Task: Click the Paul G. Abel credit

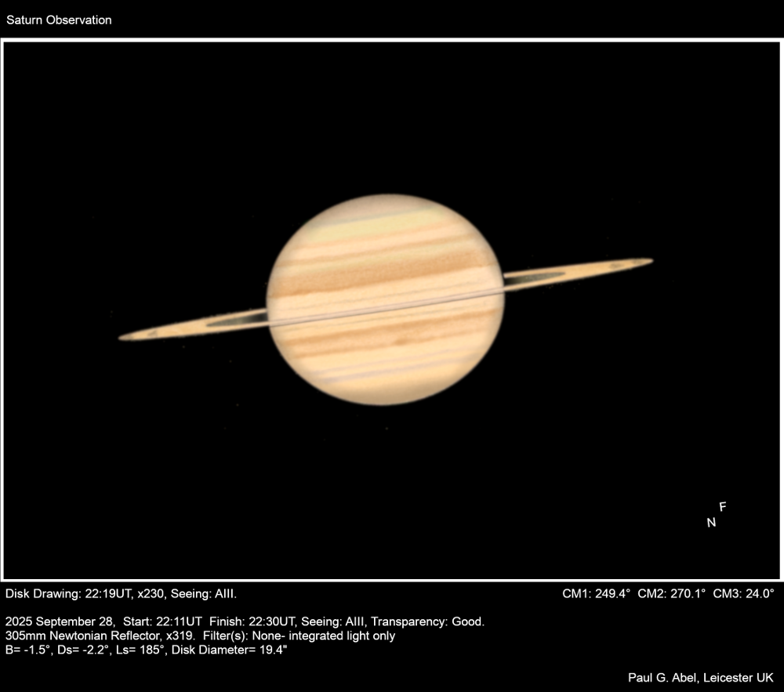Action: click(700, 677)
